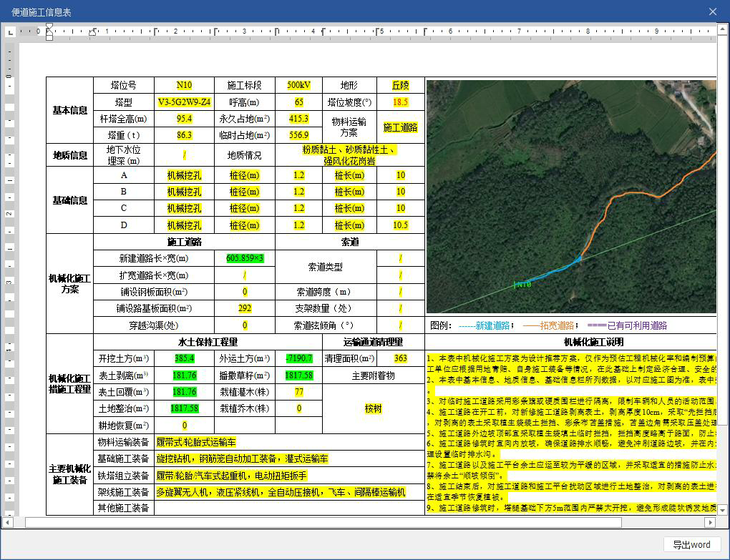Click the horizontal scrollbar left arrow
730x560 pixels.
7,522
